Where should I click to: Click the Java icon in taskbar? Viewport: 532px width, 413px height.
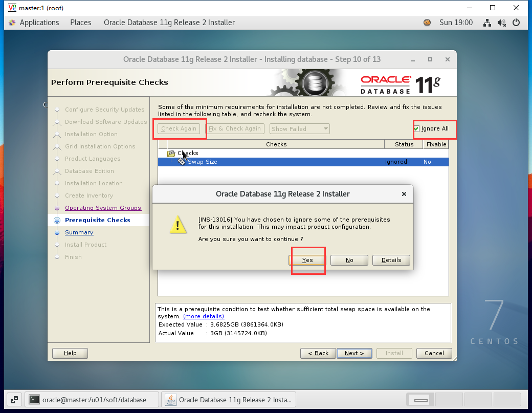171,400
